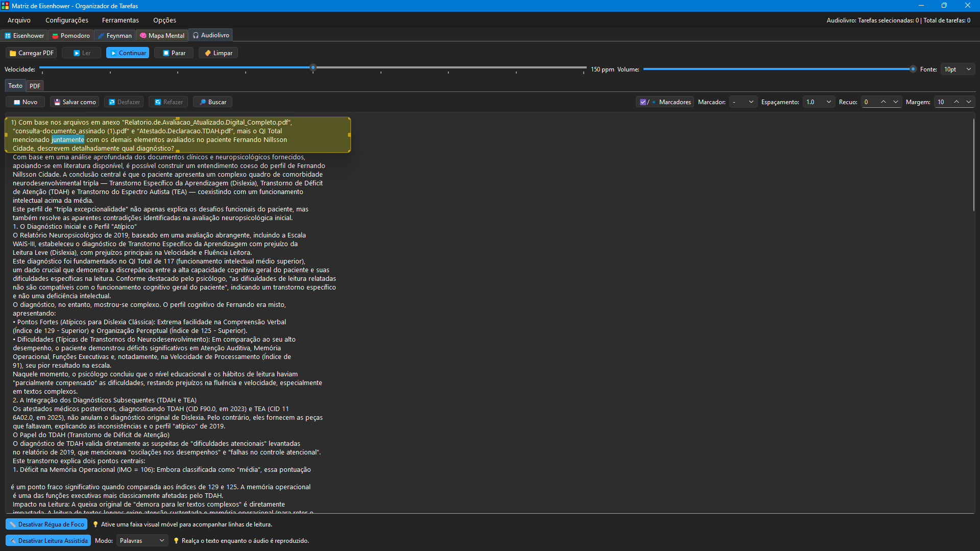The height and width of the screenshot is (551, 980).
Task: Open the Modo Palavras dropdown
Action: 142,541
